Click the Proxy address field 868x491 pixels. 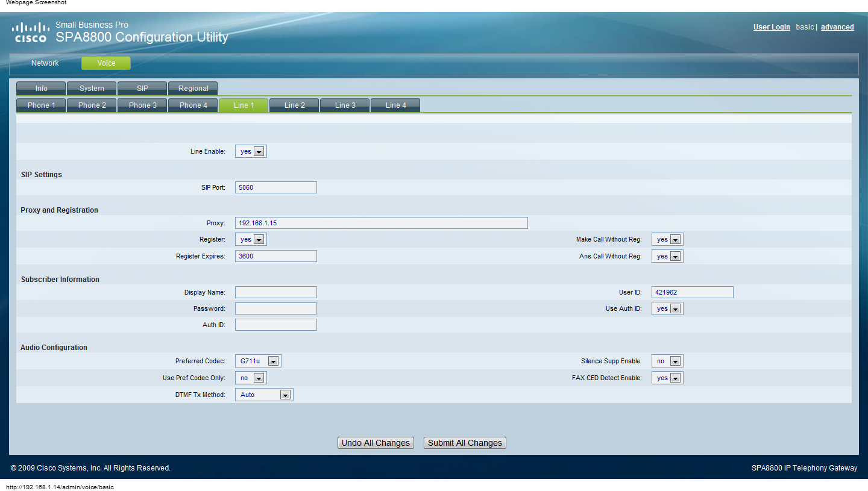382,223
